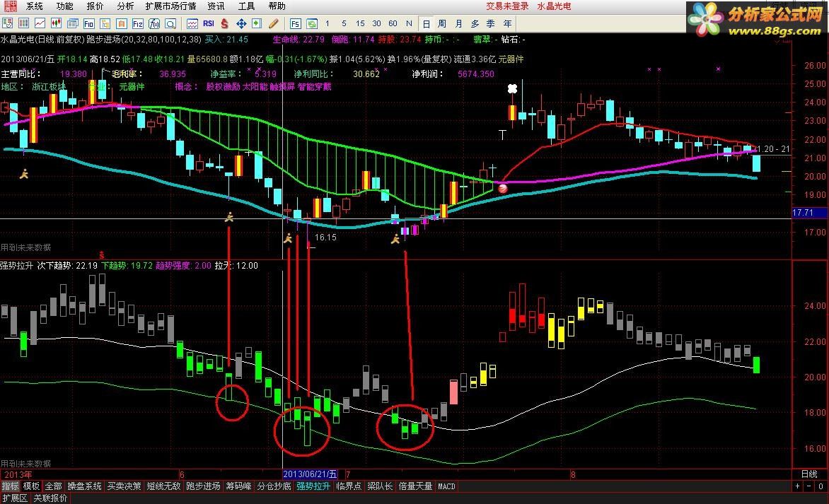
Task: Switch to 15-minute period
Action: point(360,23)
